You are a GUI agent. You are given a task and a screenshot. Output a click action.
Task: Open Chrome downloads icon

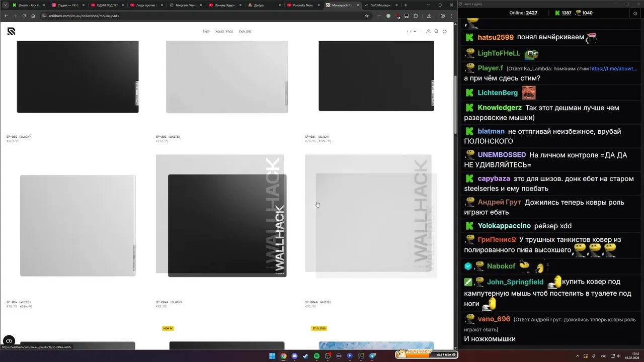pyautogui.click(x=429, y=16)
